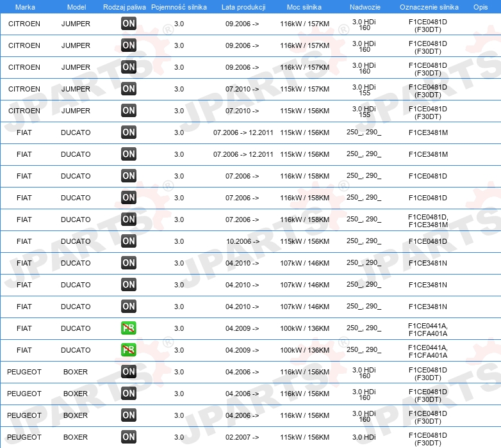This screenshot has width=501, height=448.
Task: Click the Oznaczenie silnika column header
Action: [429, 7]
